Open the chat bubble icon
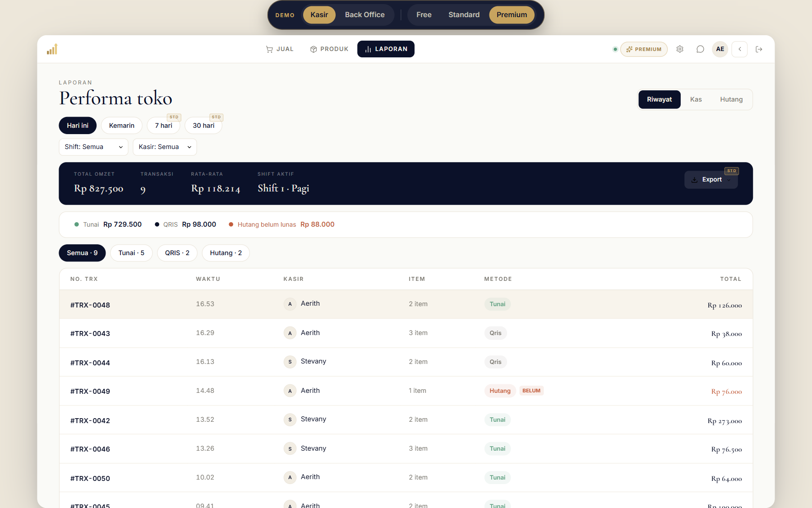The width and height of the screenshot is (812, 508). (700, 49)
